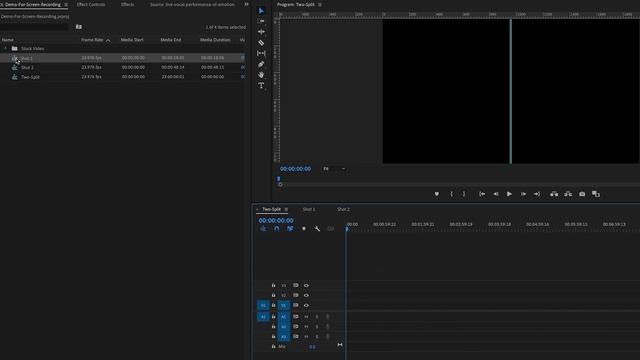The image size is (640, 360).
Task: Open Program monitor zoom Fit dropdown
Action: tap(334, 169)
